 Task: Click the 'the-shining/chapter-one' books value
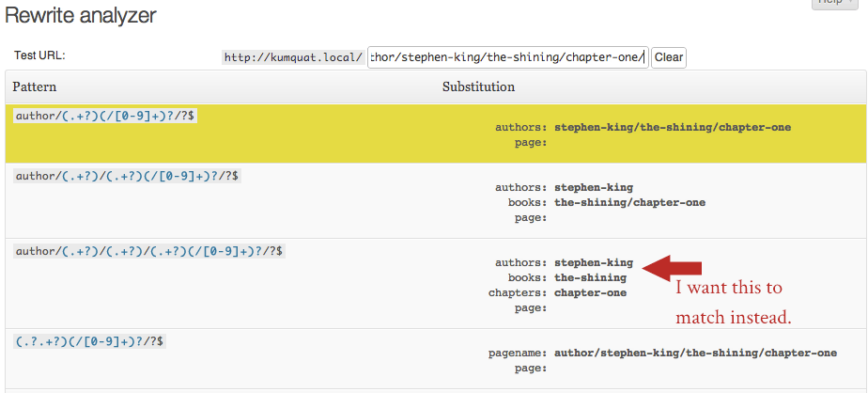630,202
